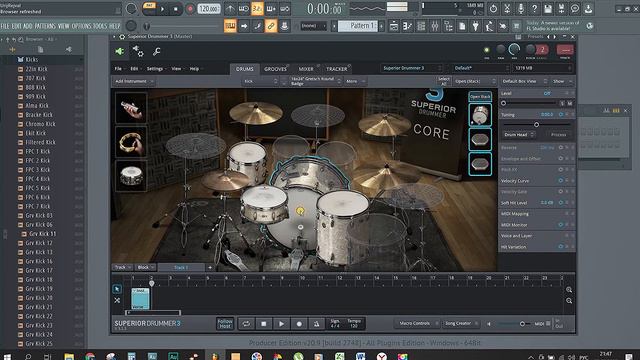
Task: Adjust the Level slider
Action: point(530,103)
